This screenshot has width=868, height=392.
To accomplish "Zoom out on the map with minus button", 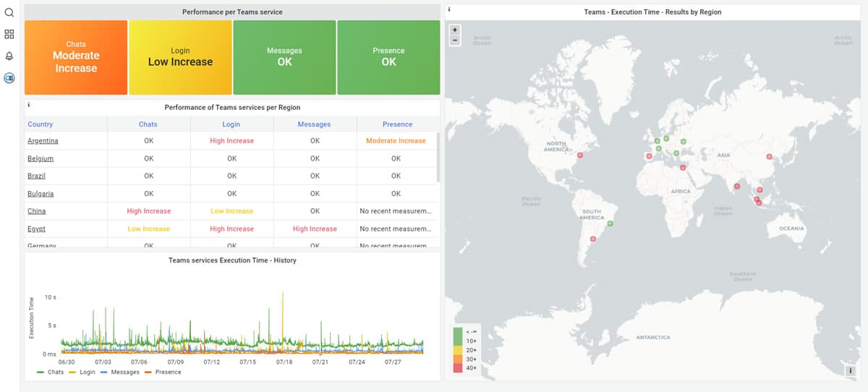I will coord(454,41).
